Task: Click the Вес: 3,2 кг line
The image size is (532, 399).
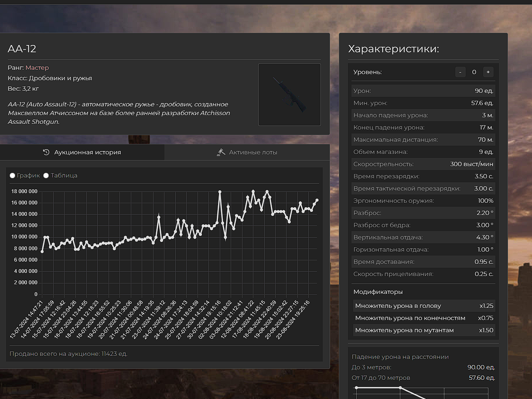Action: (24, 89)
